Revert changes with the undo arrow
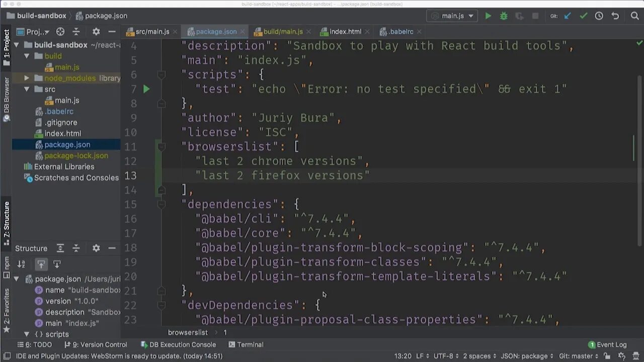This screenshot has height=362, width=644. point(615,16)
